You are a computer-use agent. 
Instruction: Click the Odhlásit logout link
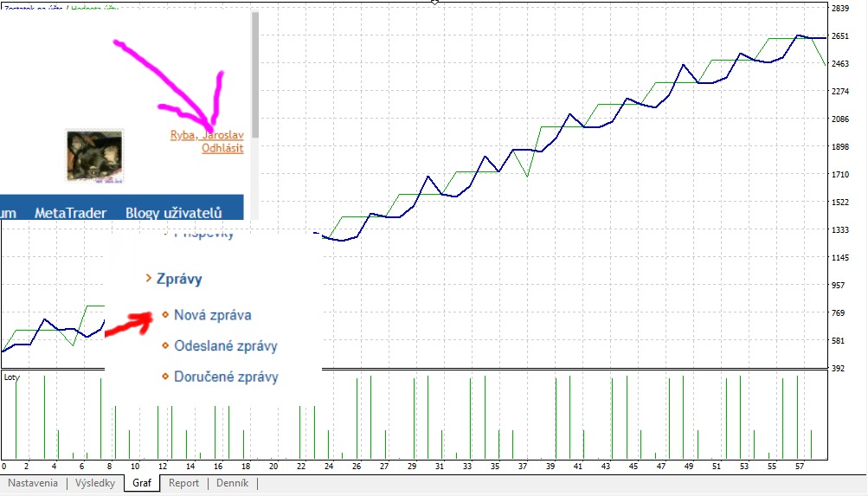(222, 148)
